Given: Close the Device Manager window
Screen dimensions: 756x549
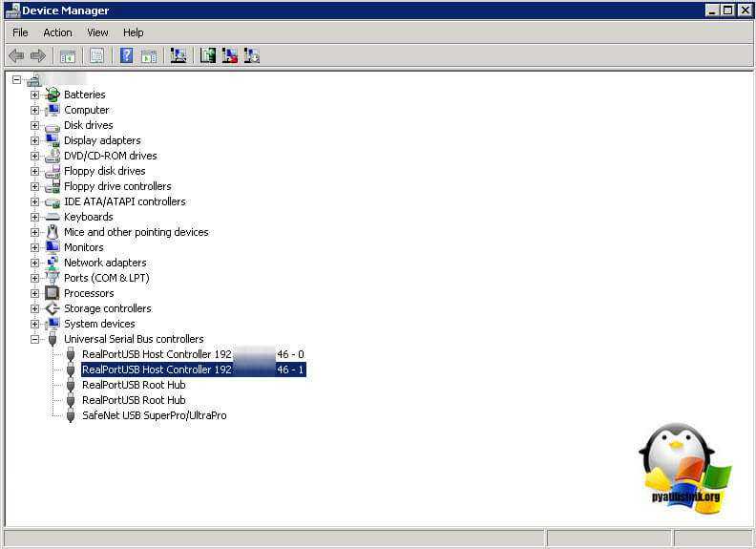Looking at the screenshot, I should tap(745, 11).
